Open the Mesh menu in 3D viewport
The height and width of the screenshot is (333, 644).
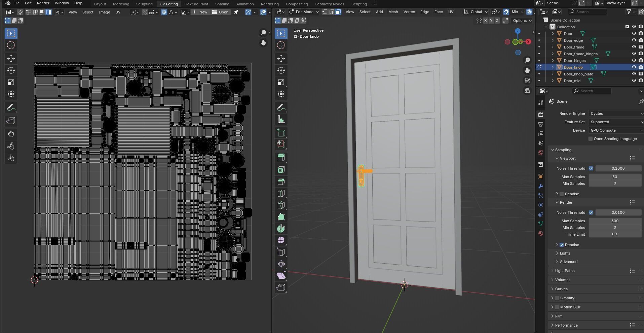393,12
